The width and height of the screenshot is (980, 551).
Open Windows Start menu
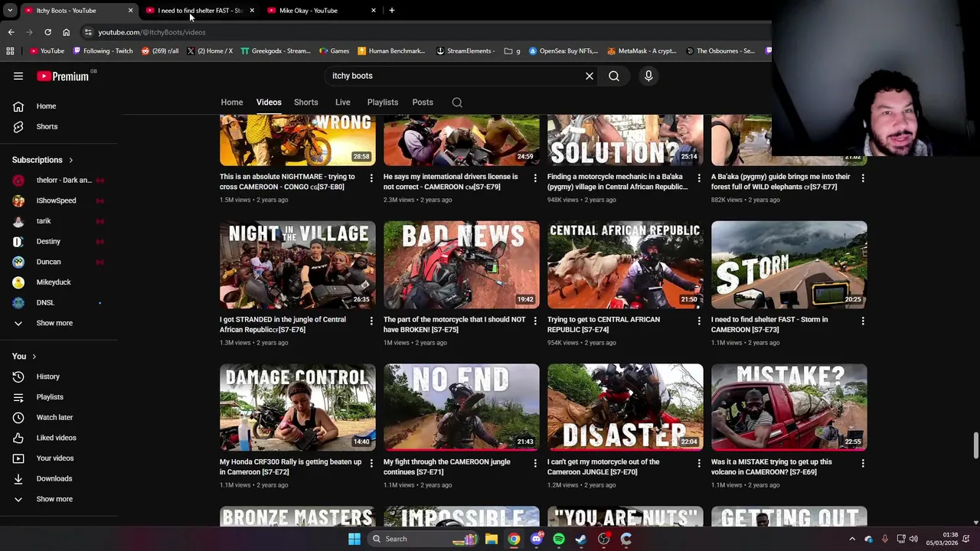click(x=354, y=539)
